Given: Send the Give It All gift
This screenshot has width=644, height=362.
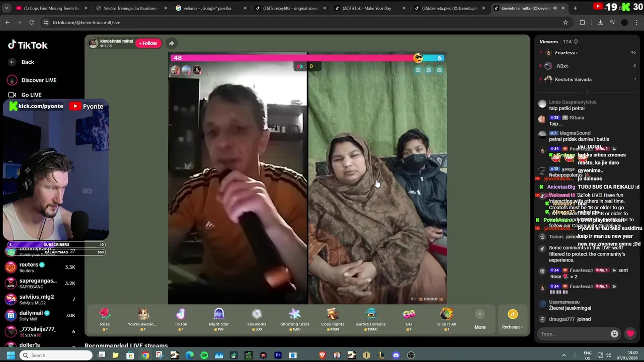Looking at the screenshot, I should pos(446,319).
